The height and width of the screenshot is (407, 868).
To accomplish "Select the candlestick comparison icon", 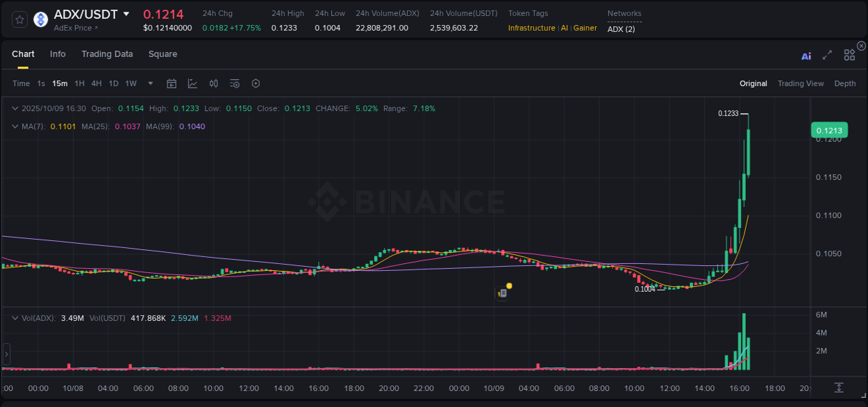I will pyautogui.click(x=214, y=83).
